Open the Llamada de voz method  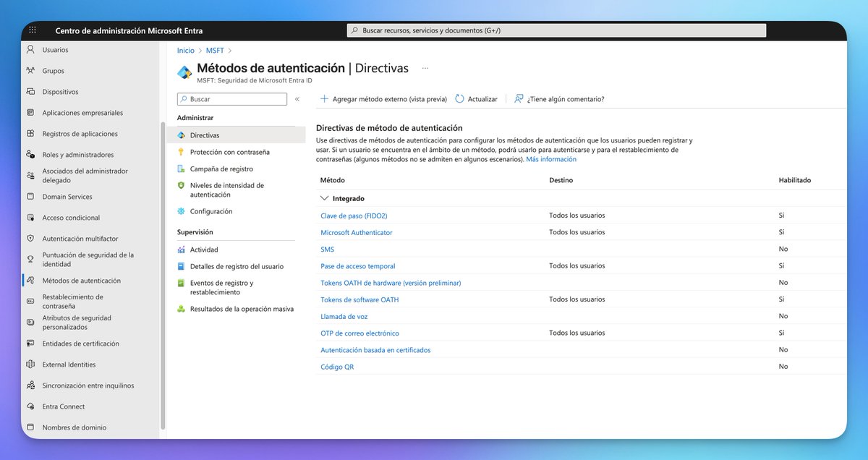point(344,317)
